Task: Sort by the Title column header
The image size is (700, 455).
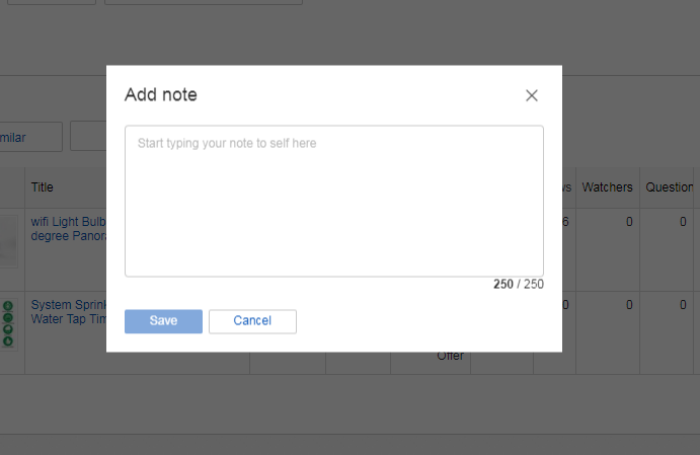Action: click(42, 187)
